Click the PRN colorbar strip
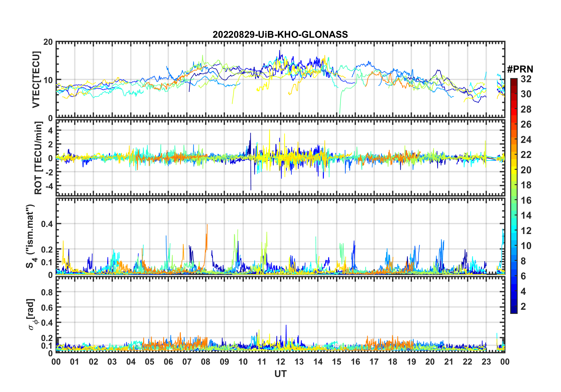 [x=514, y=196]
